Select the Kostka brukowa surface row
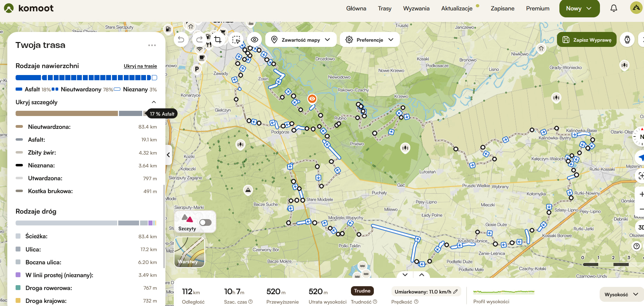Viewport: 644px width, 306px height. coord(86,191)
